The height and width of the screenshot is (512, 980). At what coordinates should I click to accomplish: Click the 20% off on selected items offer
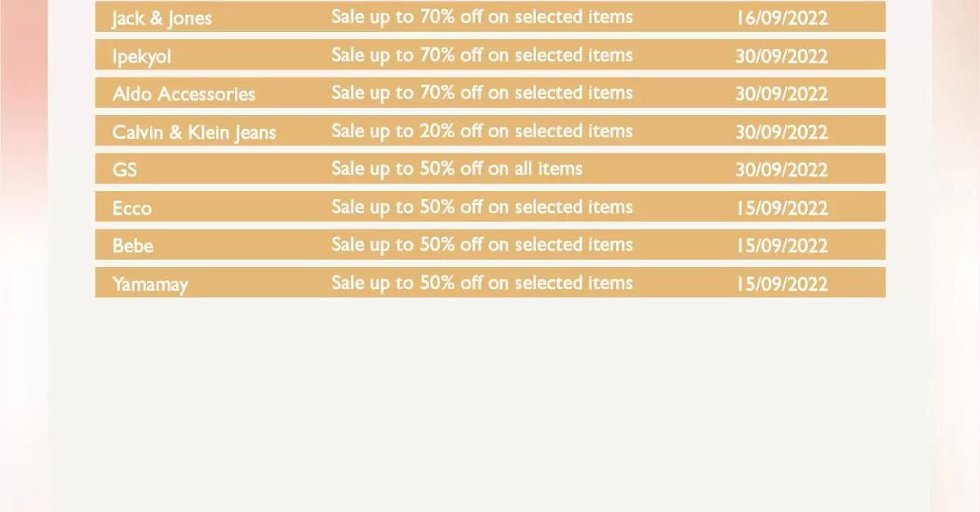click(x=482, y=131)
